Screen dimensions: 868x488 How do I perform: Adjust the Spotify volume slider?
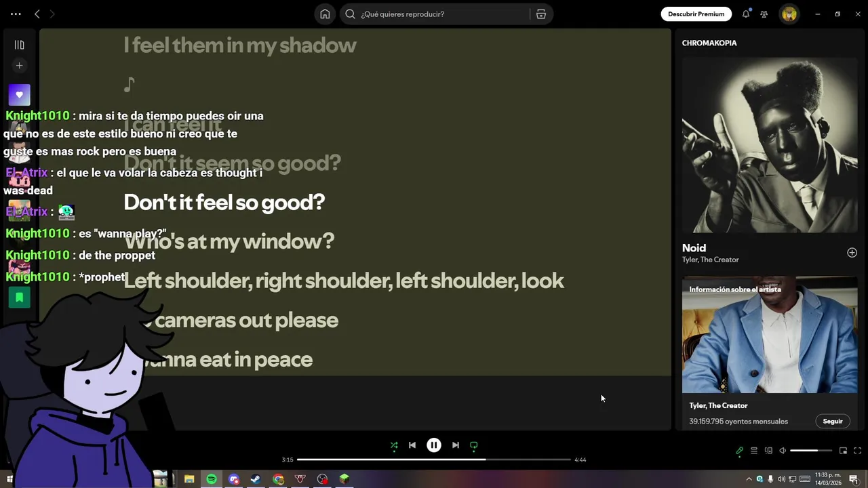[811, 451]
